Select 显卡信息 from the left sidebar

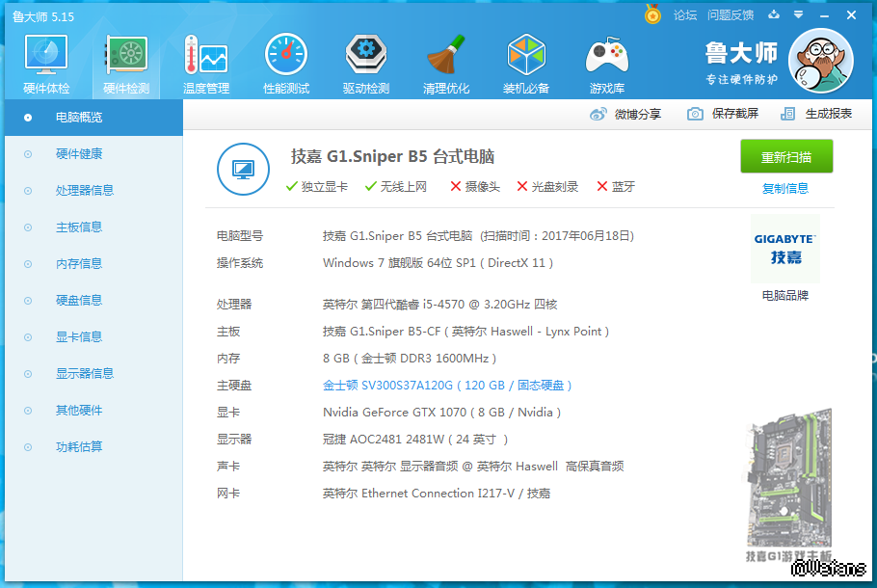(x=79, y=337)
